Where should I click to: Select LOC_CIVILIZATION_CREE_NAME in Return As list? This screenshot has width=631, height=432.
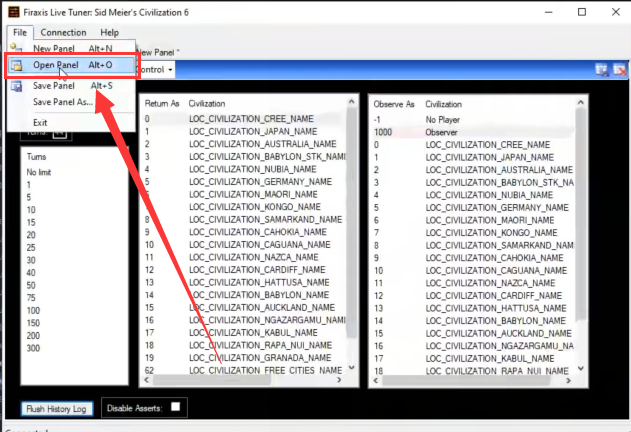click(x=244, y=119)
